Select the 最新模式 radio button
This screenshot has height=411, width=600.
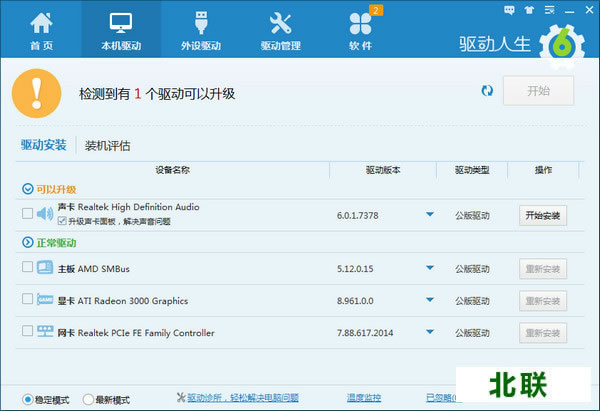(89, 399)
